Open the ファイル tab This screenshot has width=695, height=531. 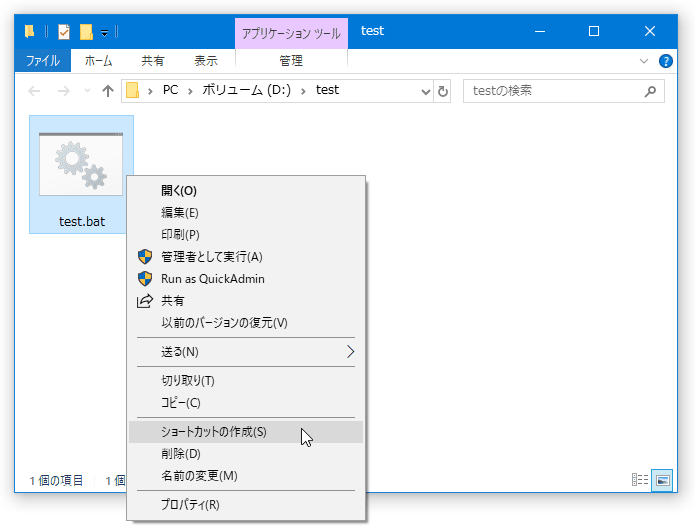pos(43,61)
